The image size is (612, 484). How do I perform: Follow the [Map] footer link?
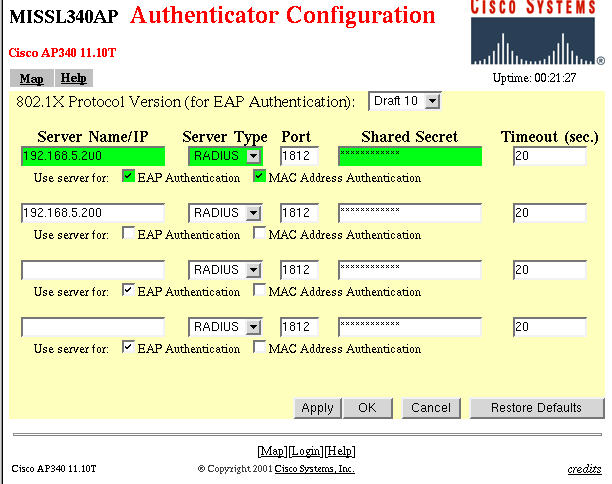pos(272,452)
